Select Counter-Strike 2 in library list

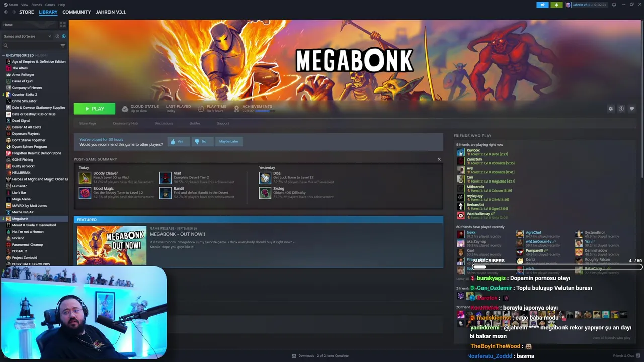click(24, 95)
